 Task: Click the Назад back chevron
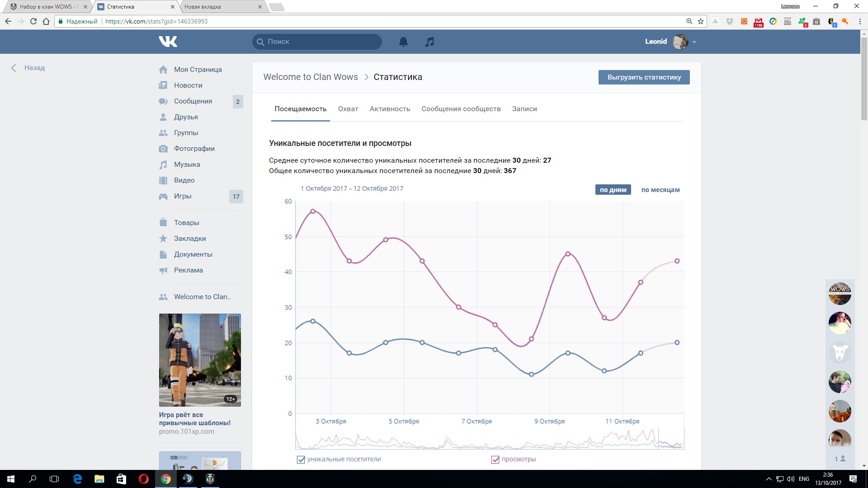(14, 68)
